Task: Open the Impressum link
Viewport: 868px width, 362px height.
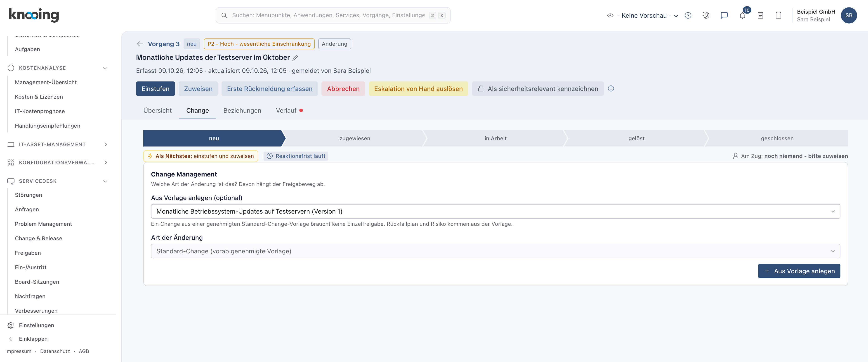Action: pyautogui.click(x=18, y=352)
